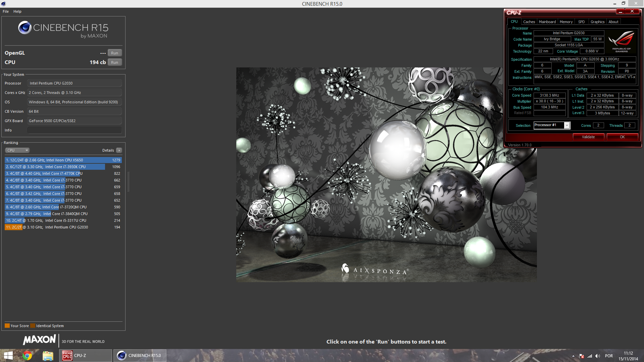
Task: Click the Identical System legend swatch
Action: 33,326
